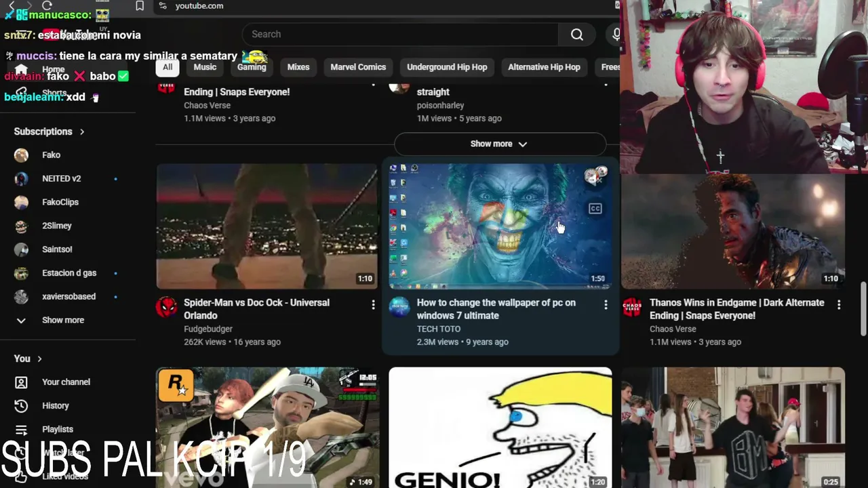
Task: Visit the poisonharley channel name link
Action: pyautogui.click(x=440, y=106)
